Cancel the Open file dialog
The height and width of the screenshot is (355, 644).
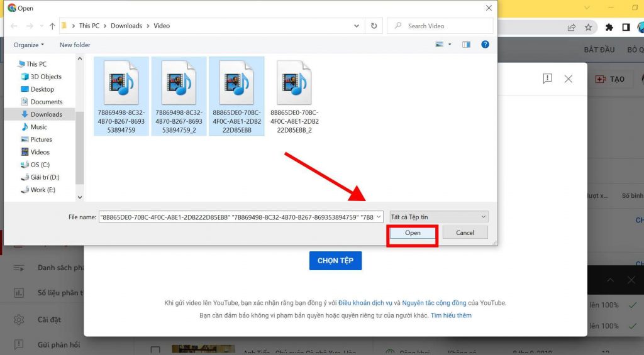465,232
